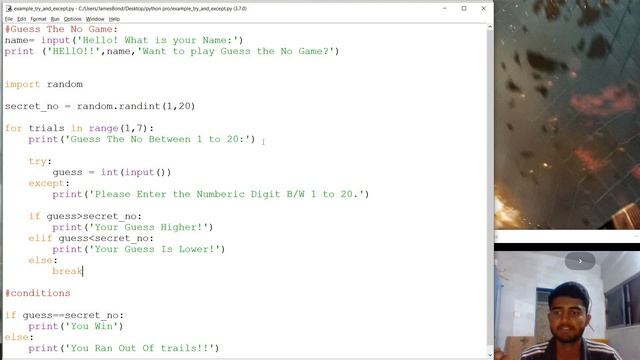Open the Edit menu

(x=22, y=19)
